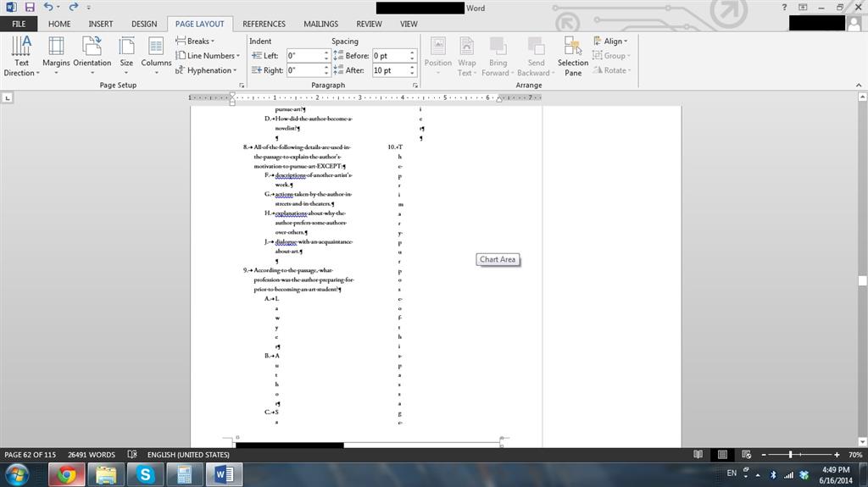
Task: Open proofing errors status icon
Action: click(x=131, y=454)
